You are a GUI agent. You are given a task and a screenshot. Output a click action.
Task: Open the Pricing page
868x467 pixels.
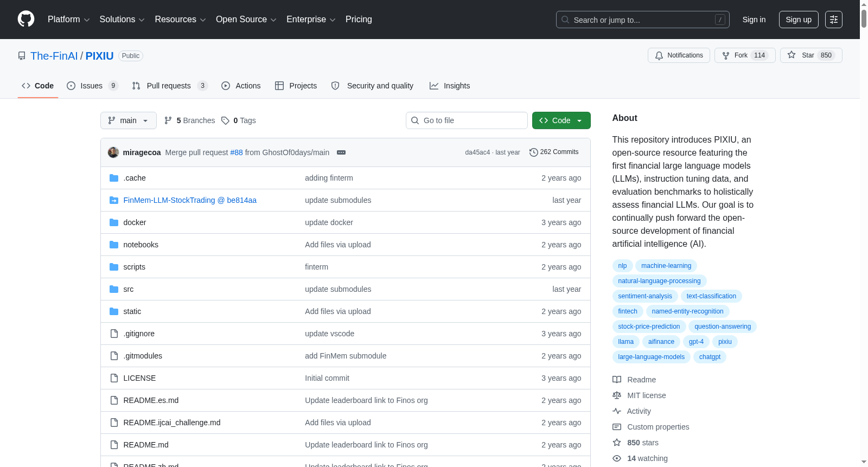(x=359, y=20)
